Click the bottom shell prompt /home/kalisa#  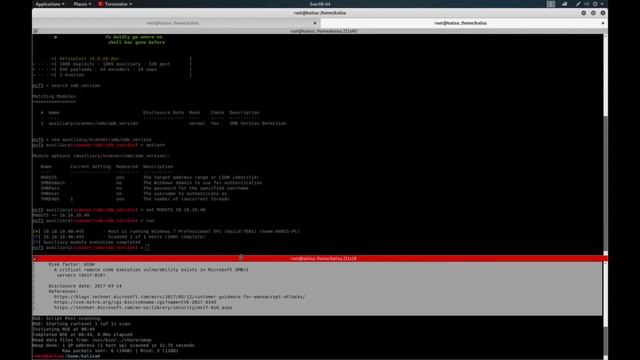pyautogui.click(x=67, y=356)
